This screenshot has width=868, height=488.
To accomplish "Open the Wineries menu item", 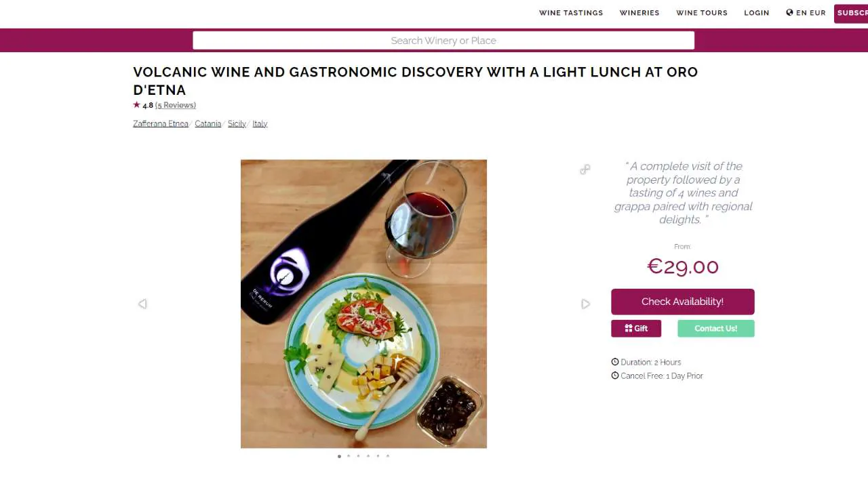I will (639, 13).
